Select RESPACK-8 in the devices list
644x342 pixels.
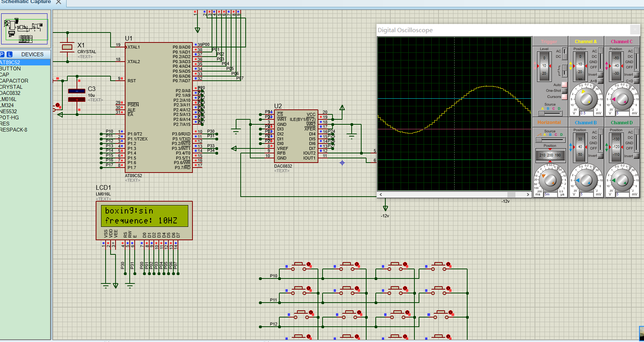pyautogui.click(x=25, y=130)
